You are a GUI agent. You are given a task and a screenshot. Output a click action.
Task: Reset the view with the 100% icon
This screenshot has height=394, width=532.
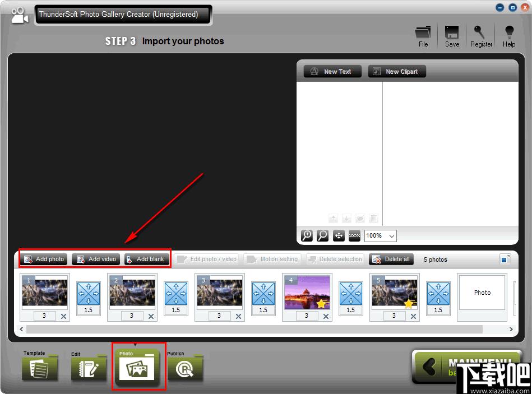coord(354,235)
